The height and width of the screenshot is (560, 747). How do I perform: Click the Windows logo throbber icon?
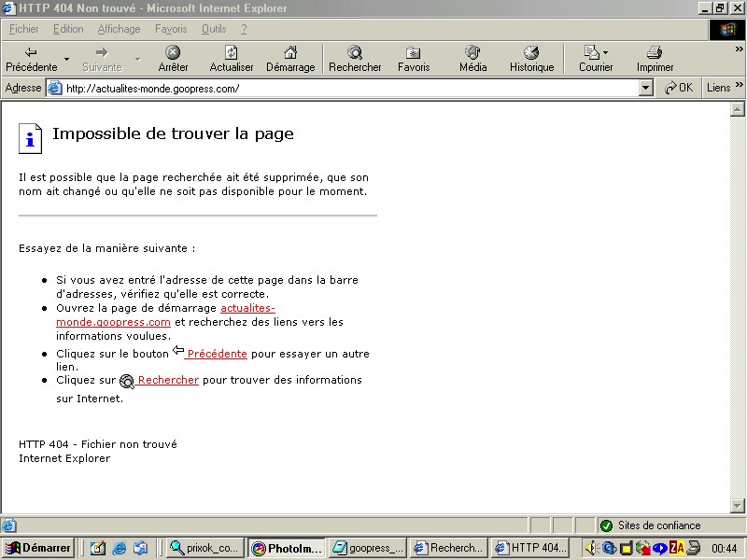pyautogui.click(x=726, y=30)
